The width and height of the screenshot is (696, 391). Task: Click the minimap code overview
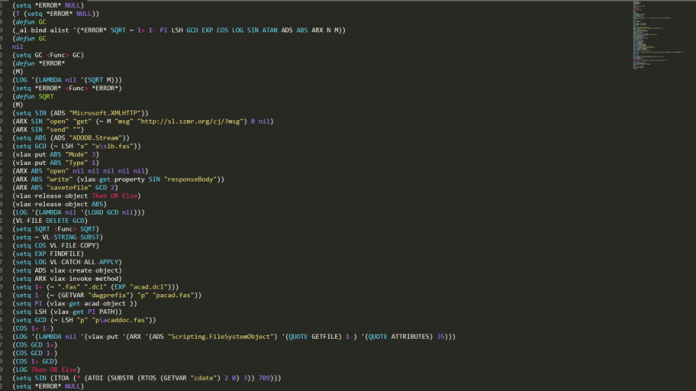tap(658, 36)
